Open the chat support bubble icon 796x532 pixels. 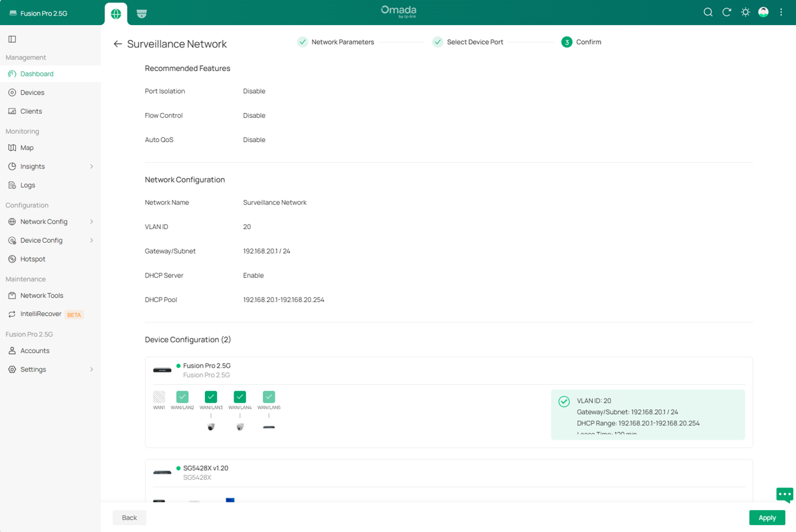tap(784, 495)
